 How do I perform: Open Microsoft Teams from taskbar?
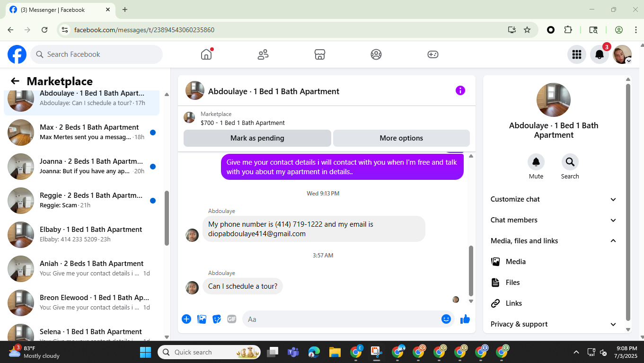[293, 352]
